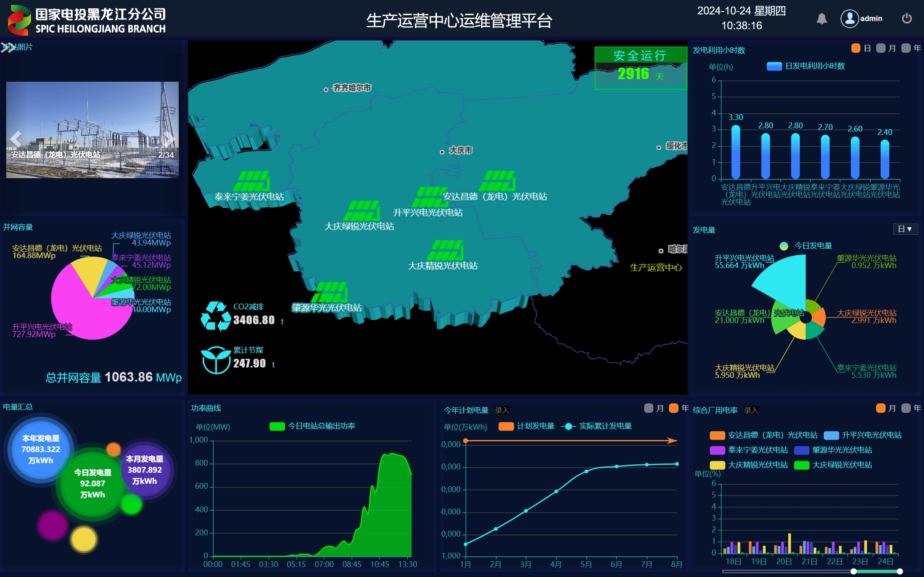924x577 pixels.
Task: Toggle 安达昌德 orange legend swatch in 综合厂用电率
Action: point(717,435)
